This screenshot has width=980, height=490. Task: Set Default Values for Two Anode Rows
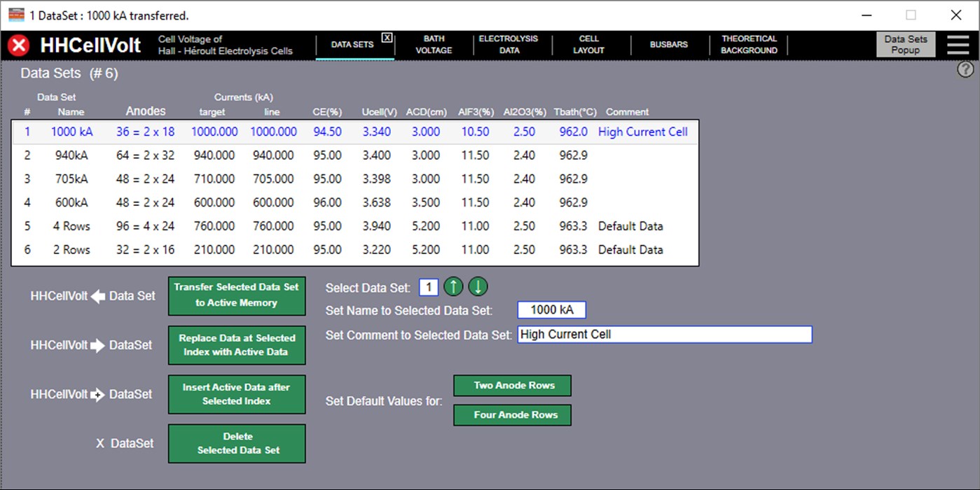tap(512, 385)
